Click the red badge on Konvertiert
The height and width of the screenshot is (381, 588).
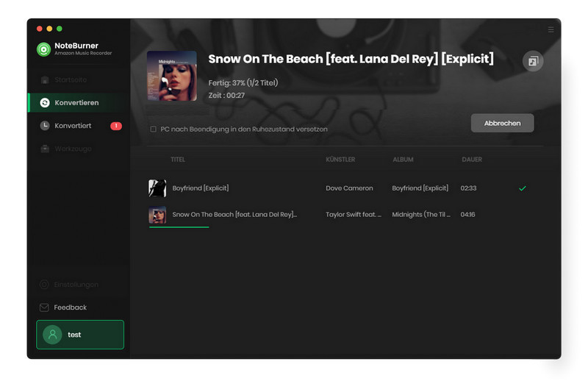116,126
